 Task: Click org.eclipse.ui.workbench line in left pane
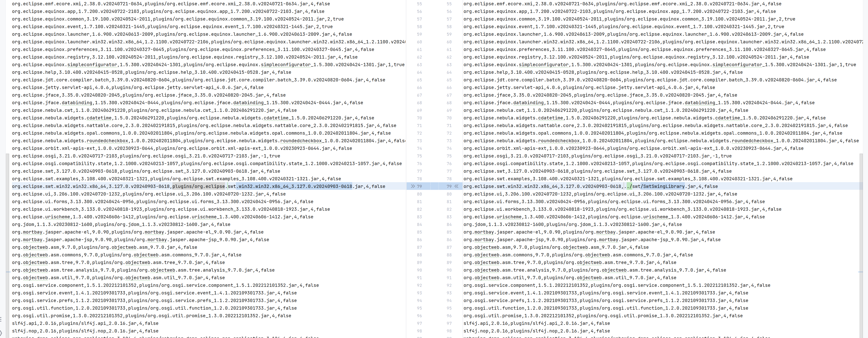pos(171,209)
